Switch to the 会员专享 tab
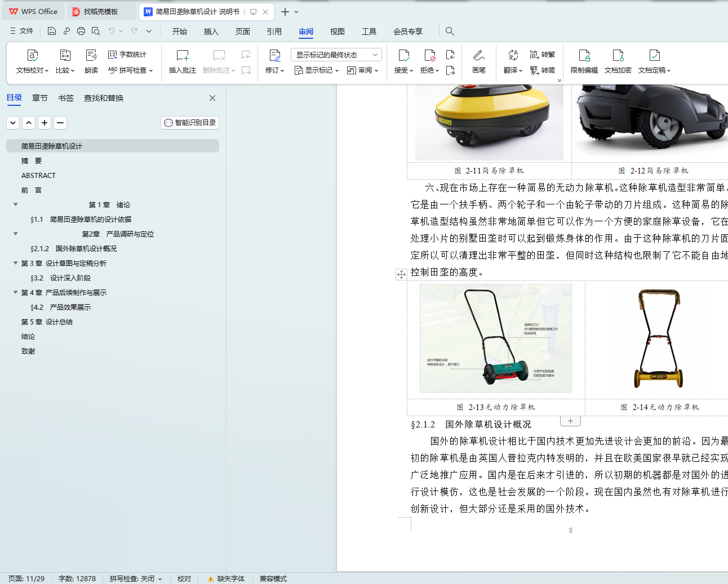The height and width of the screenshot is (584, 728). tap(408, 32)
